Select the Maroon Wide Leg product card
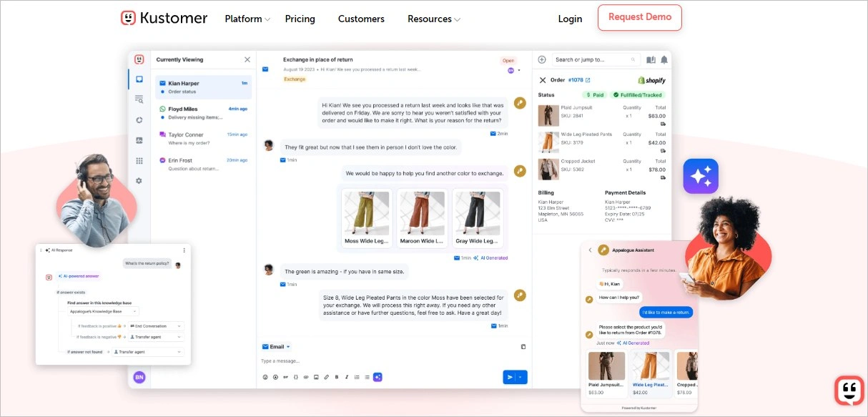The image size is (868, 417). coord(421,220)
